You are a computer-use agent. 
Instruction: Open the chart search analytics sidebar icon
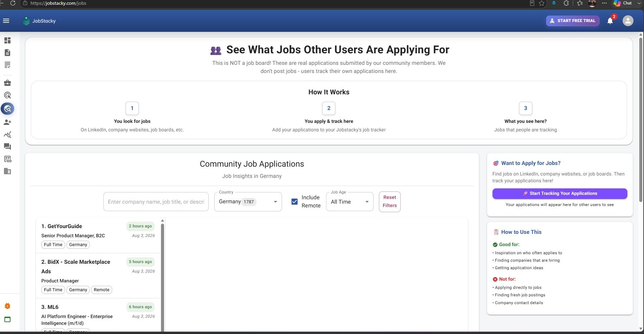[x=7, y=134]
